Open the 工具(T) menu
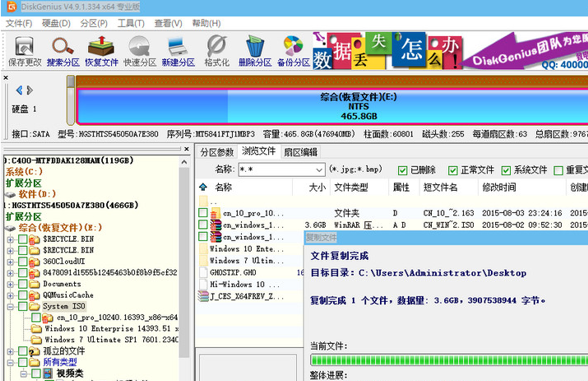Image resolution: width=588 pixels, height=381 pixels. click(131, 23)
